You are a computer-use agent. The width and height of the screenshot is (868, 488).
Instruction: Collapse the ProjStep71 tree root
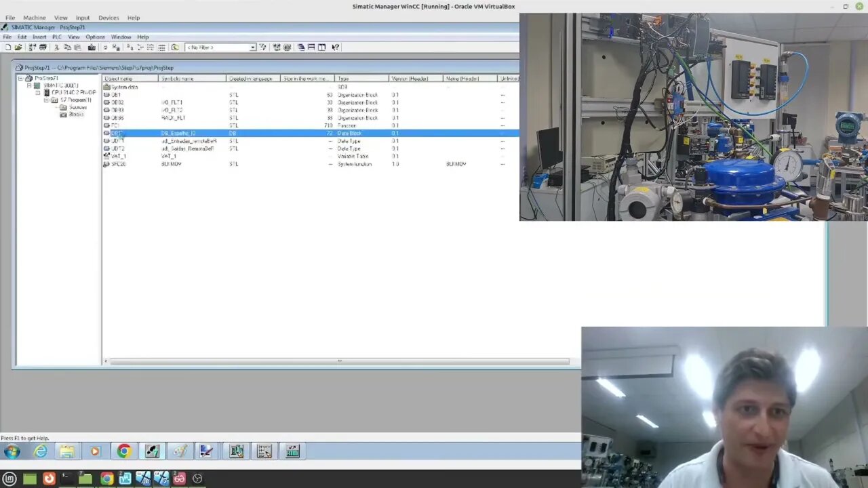[x=20, y=79]
